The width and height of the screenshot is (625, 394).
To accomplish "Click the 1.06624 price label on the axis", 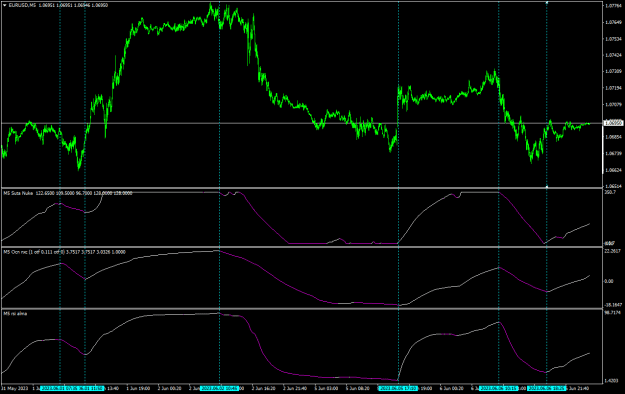I will pyautogui.click(x=614, y=170).
